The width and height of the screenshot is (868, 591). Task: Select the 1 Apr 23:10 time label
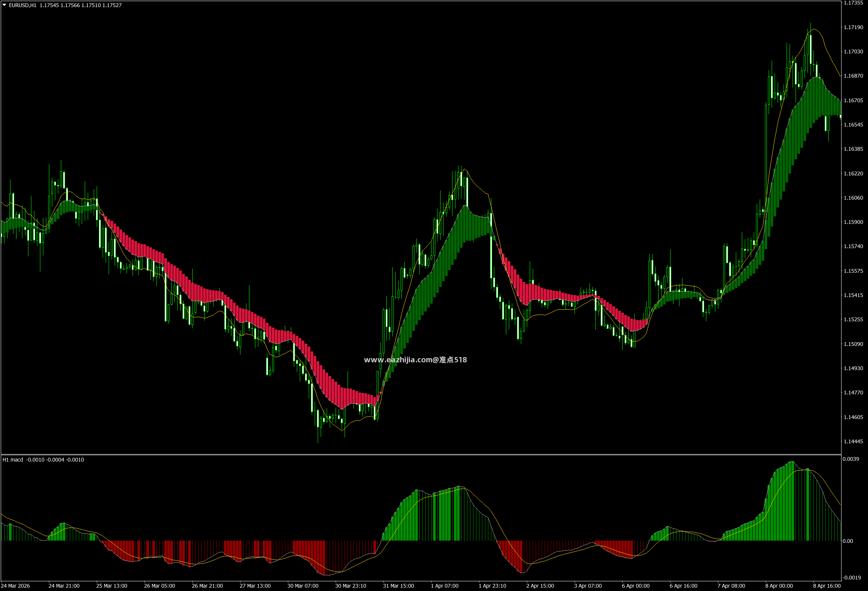(x=493, y=586)
